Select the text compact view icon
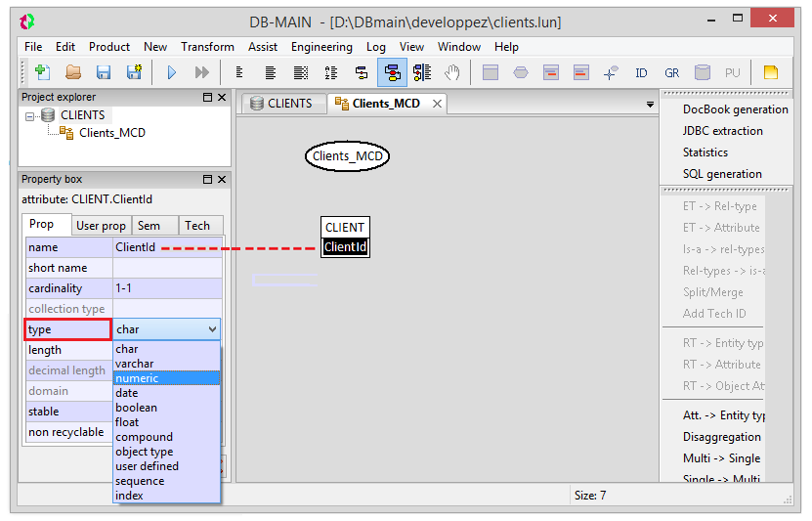This screenshot has height=521, width=812. (239, 72)
